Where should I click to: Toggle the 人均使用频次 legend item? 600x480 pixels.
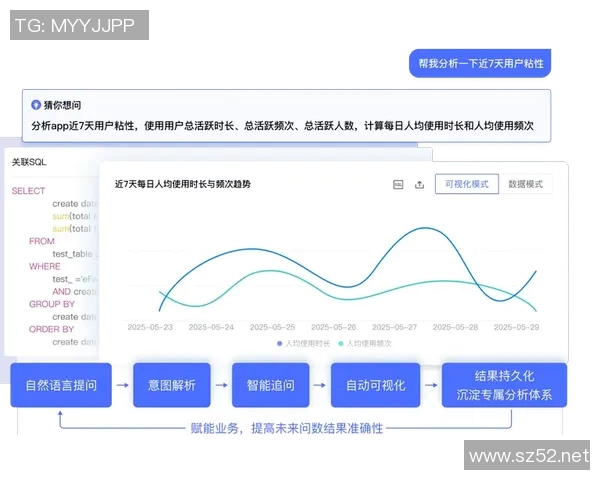365,343
